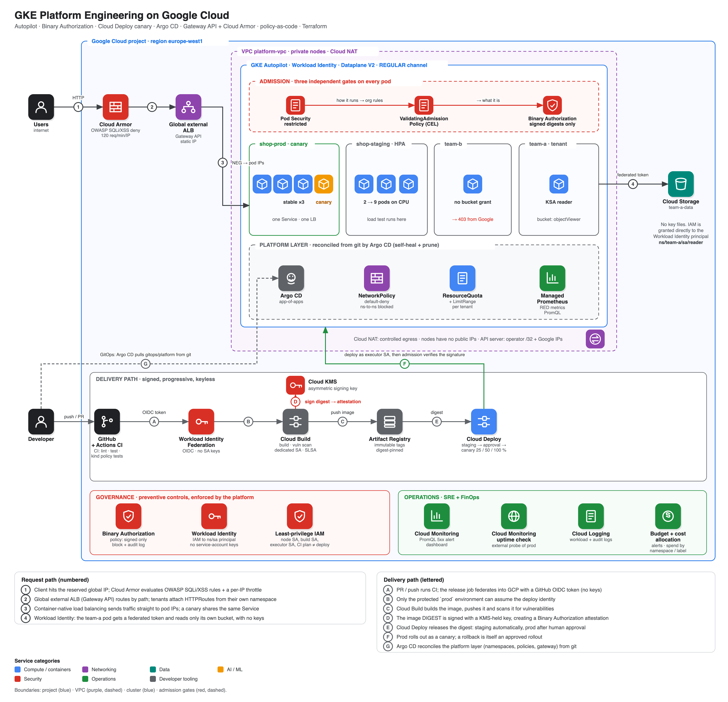The image size is (728, 702).
Task: Click the Developer person icon
Action: pyautogui.click(x=41, y=422)
